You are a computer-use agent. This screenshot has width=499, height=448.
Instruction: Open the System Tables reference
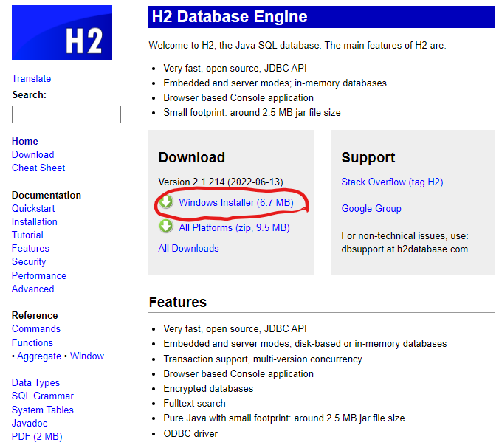pyautogui.click(x=43, y=410)
